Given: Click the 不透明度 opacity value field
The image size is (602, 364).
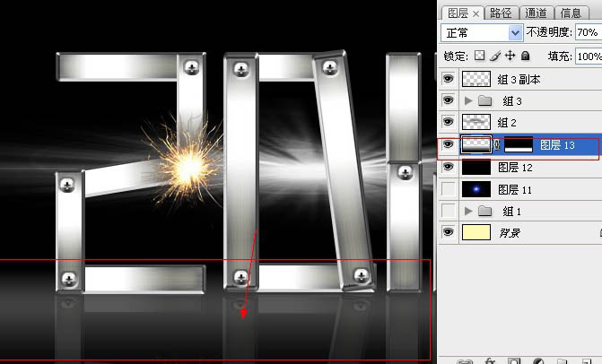Looking at the screenshot, I should (x=588, y=32).
